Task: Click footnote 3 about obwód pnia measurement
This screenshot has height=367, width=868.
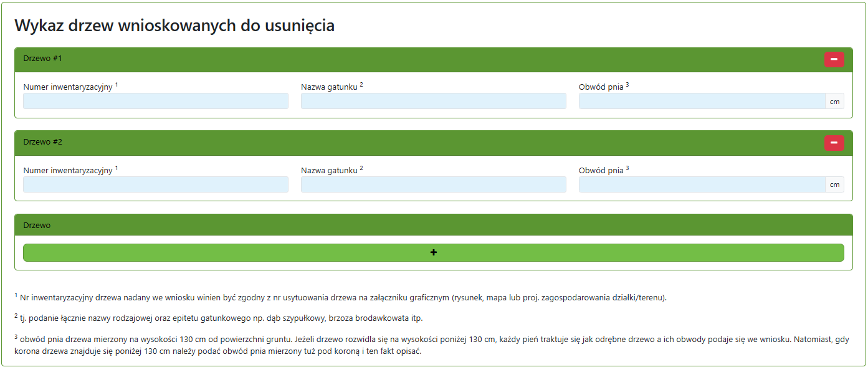Action: (x=431, y=345)
